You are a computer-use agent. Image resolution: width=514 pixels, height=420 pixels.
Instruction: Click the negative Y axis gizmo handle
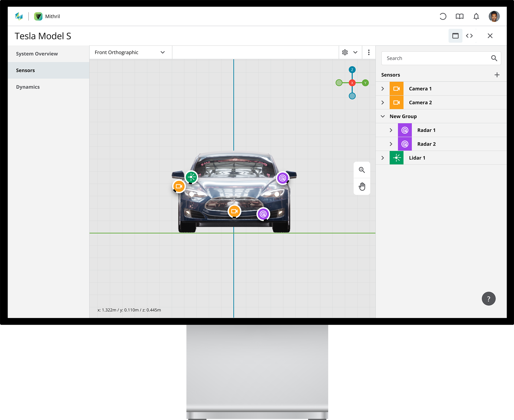tap(339, 83)
